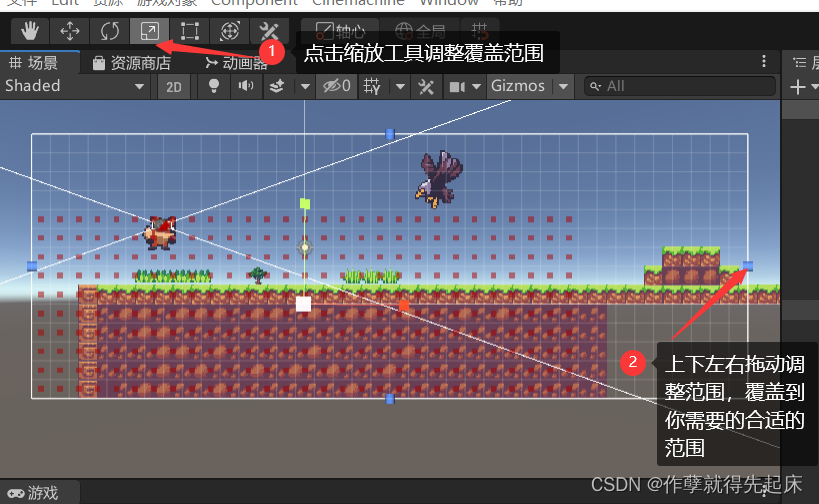The image size is (819, 504).
Task: Click the bottom blue boundary handle
Action: 390,399
